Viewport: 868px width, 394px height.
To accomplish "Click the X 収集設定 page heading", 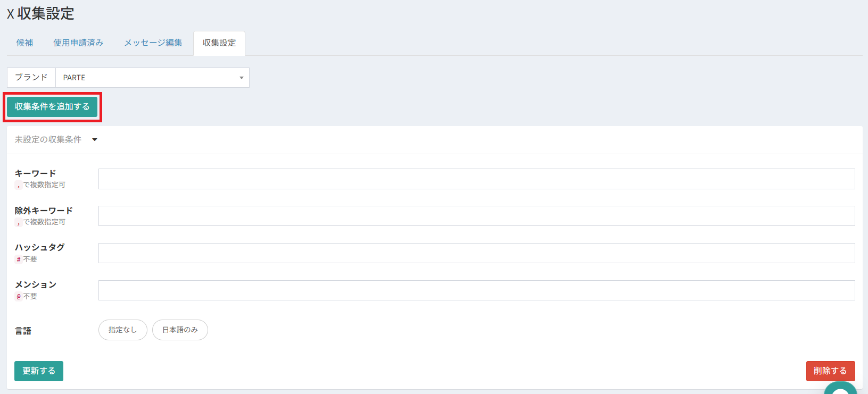I will pos(40,14).
